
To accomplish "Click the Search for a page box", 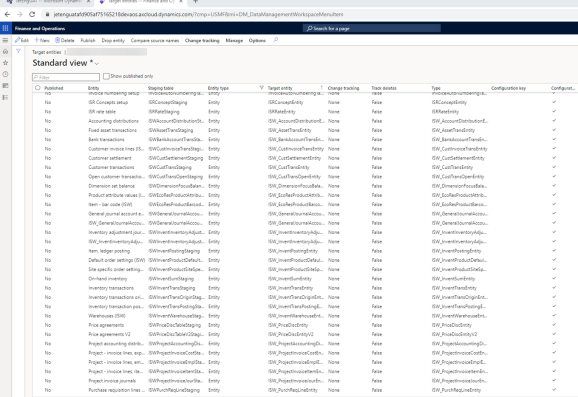I will click(x=372, y=28).
